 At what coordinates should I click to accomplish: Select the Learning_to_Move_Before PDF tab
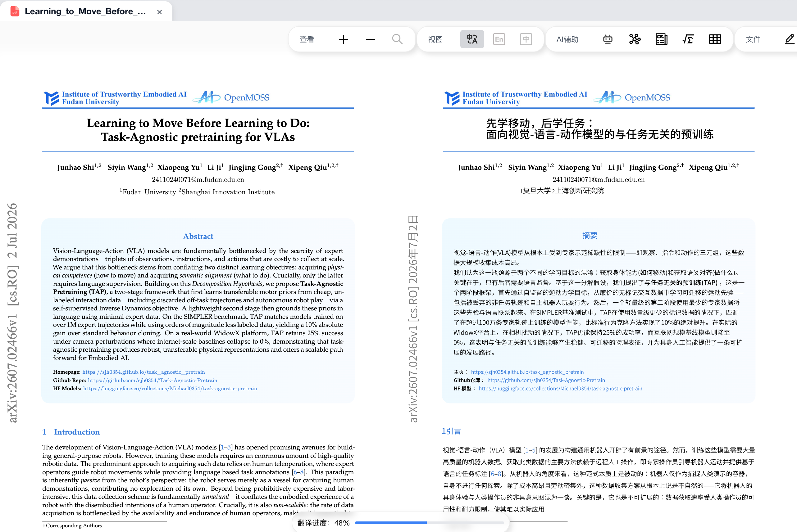tap(86, 11)
